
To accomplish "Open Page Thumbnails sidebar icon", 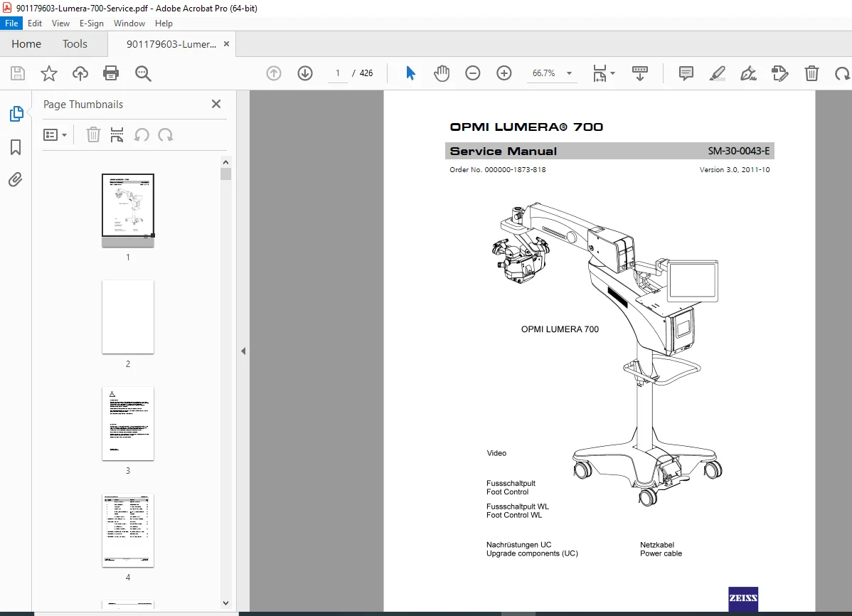I will coord(16,114).
